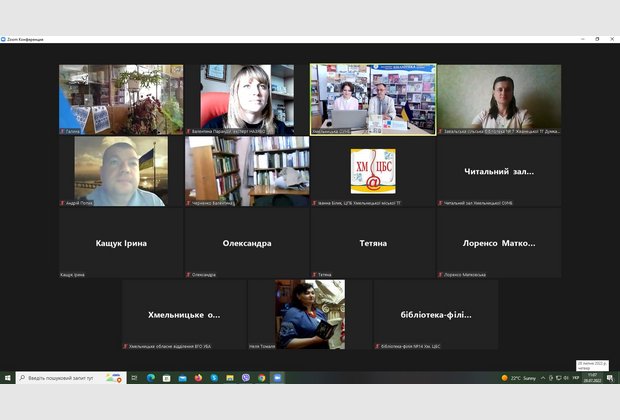This screenshot has height=420, width=620.
Task: Select the Хмельницьке обласне відділення tile
Action: click(184, 314)
